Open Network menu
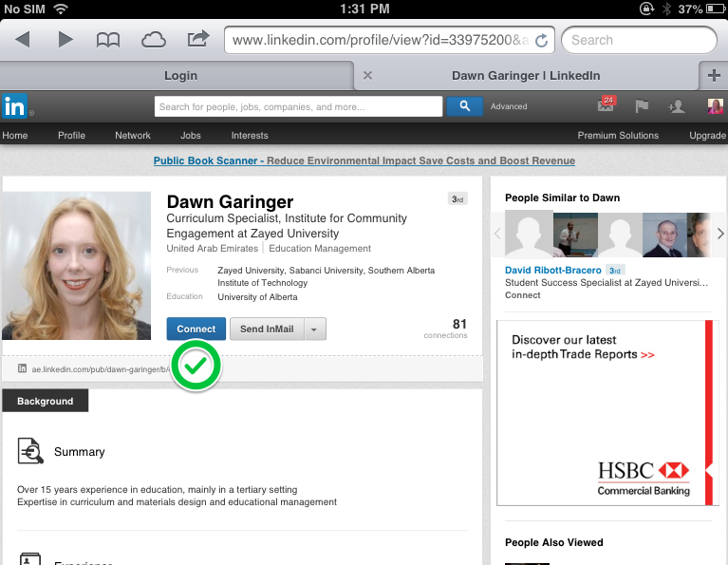The image size is (728, 565). pos(133,135)
